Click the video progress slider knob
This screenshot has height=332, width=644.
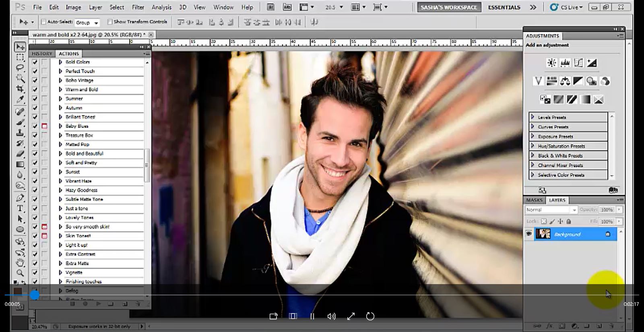pos(35,295)
